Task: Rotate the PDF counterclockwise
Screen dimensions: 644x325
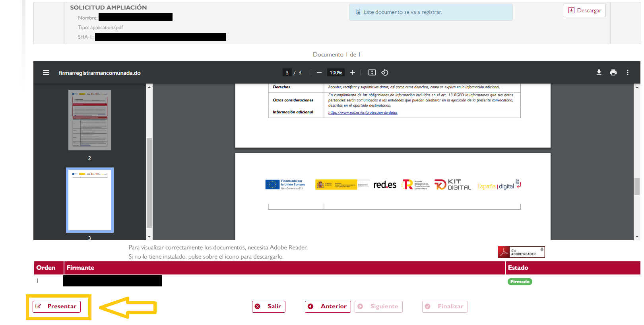Action: pos(385,72)
